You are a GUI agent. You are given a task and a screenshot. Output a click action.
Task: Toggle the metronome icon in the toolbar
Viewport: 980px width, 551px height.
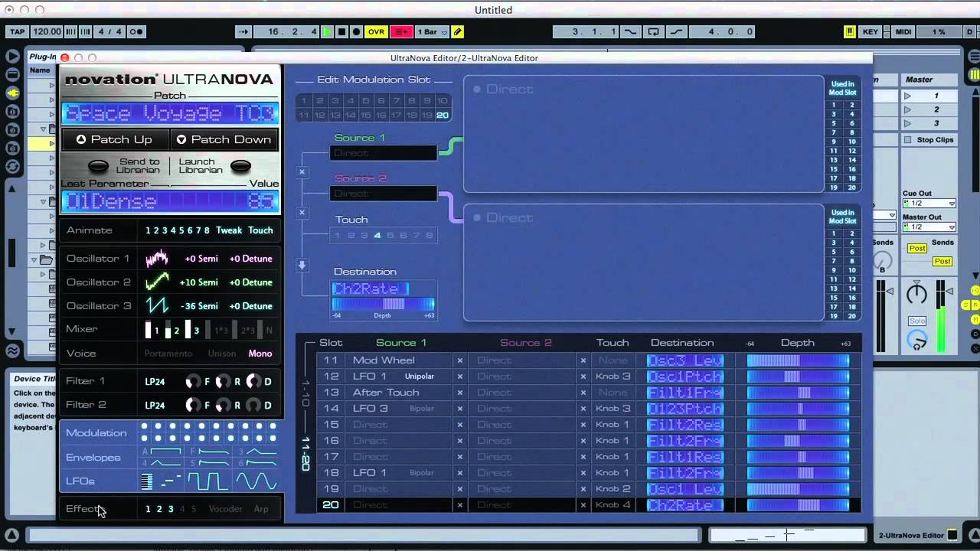pyautogui.click(x=136, y=31)
